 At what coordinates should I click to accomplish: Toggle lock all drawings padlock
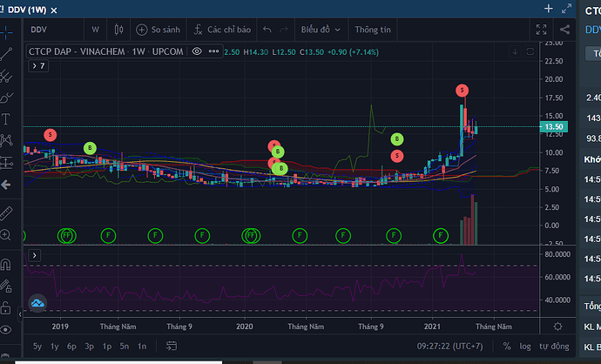[7, 307]
